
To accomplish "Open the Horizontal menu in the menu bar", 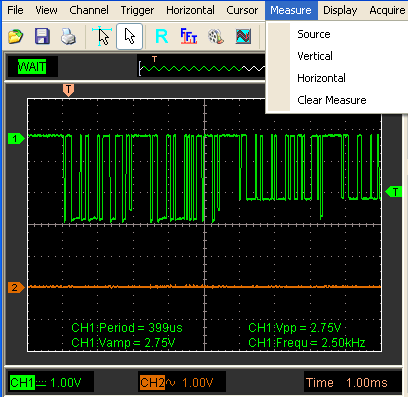I will [x=190, y=10].
